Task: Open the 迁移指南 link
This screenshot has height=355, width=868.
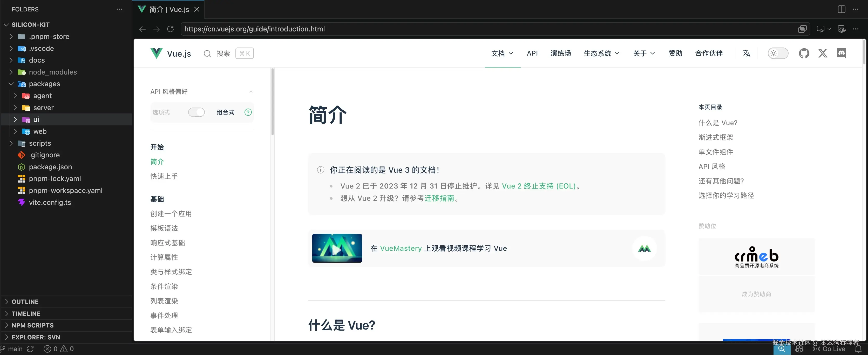Action: click(x=439, y=198)
